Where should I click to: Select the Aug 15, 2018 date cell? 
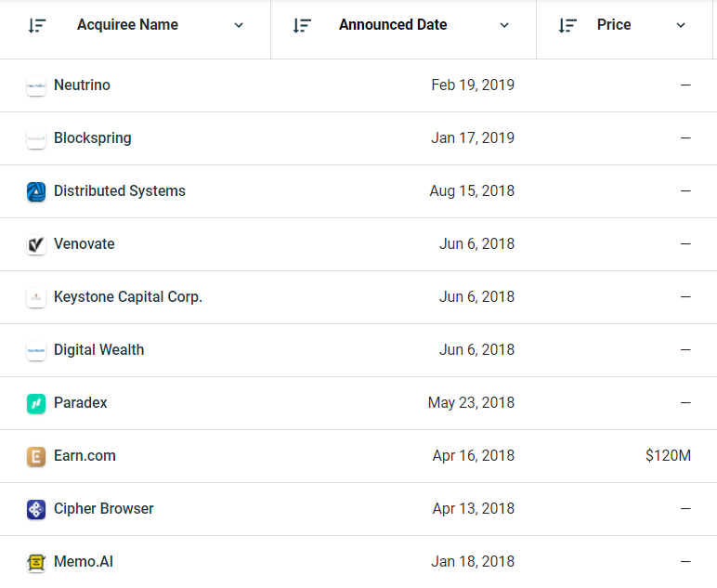[x=472, y=191]
